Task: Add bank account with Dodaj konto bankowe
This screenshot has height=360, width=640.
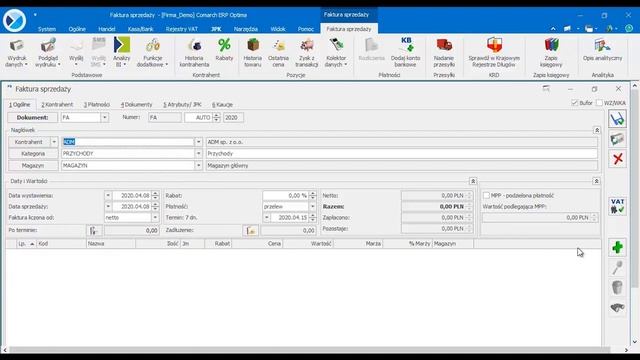Action: pyautogui.click(x=405, y=53)
